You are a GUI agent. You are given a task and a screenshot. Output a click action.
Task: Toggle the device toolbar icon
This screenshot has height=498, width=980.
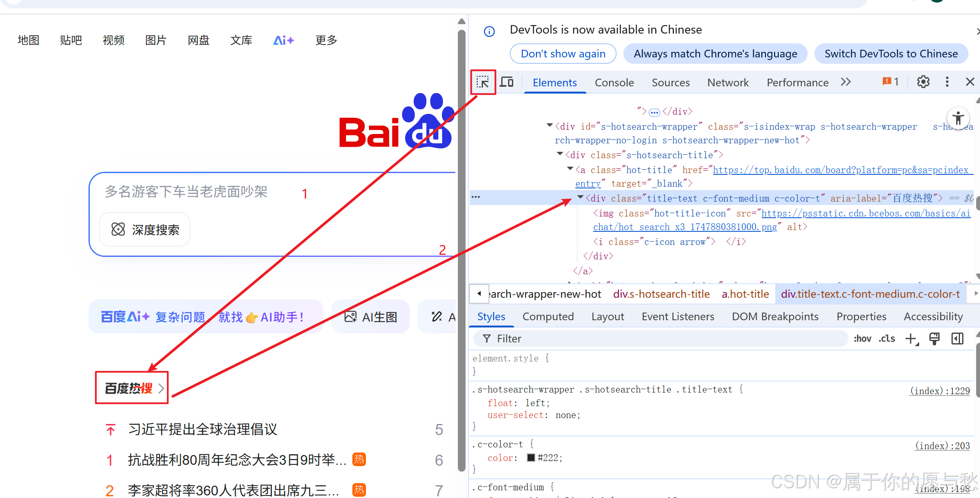coord(507,82)
